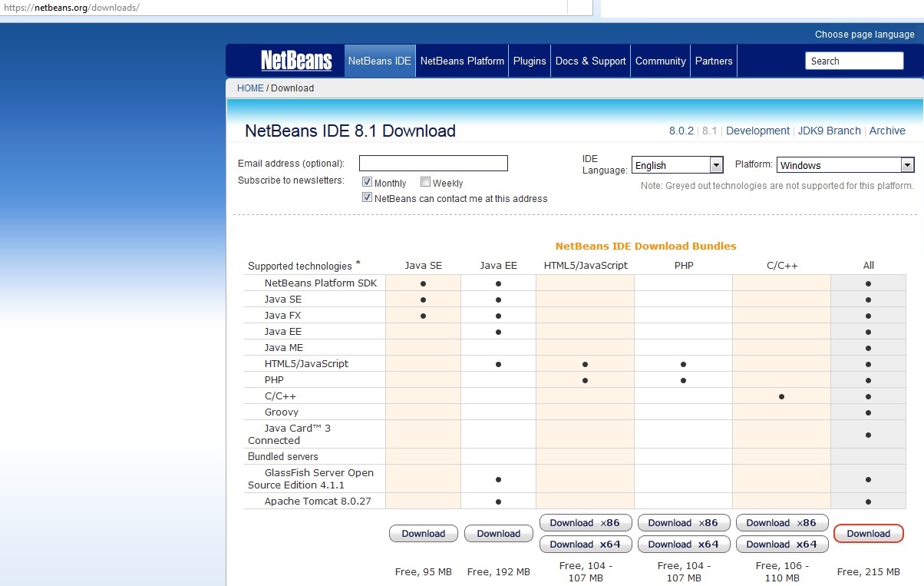Click the PHP column header
The image size is (924, 586).
(684, 266)
